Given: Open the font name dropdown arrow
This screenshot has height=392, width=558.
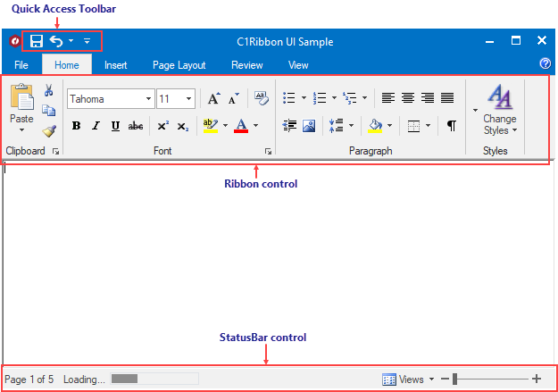Looking at the screenshot, I should (x=149, y=98).
